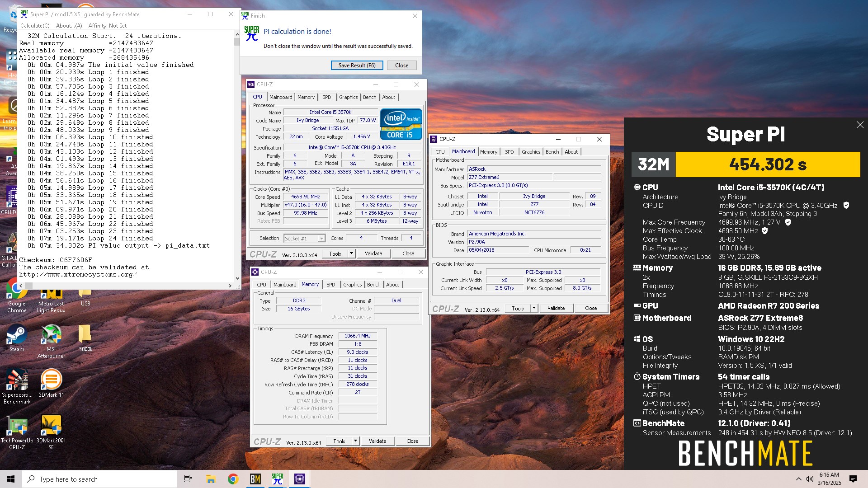This screenshot has width=868, height=488.
Task: Switch to BenchMate taskbar icon
Action: coord(255,479)
